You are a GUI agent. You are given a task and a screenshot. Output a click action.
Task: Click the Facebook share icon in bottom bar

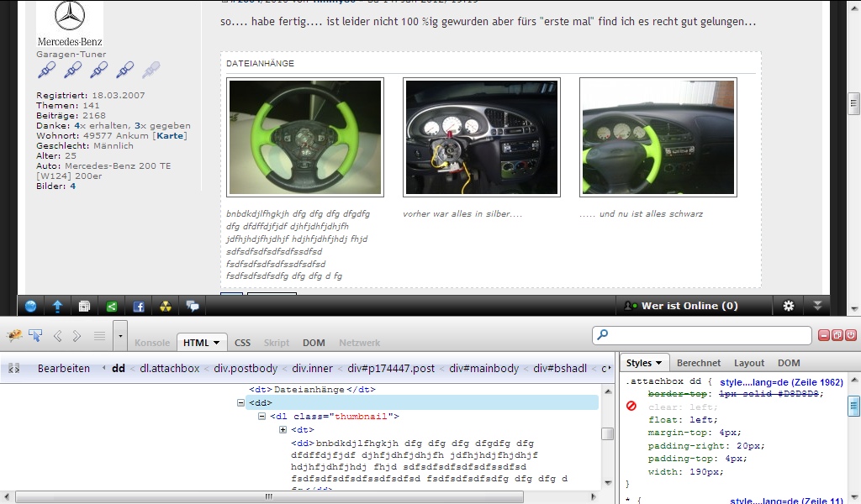coord(139,307)
